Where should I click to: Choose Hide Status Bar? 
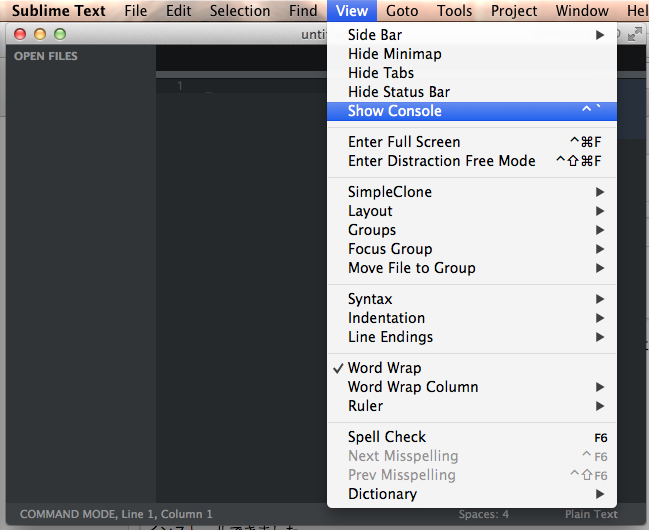coord(472,92)
